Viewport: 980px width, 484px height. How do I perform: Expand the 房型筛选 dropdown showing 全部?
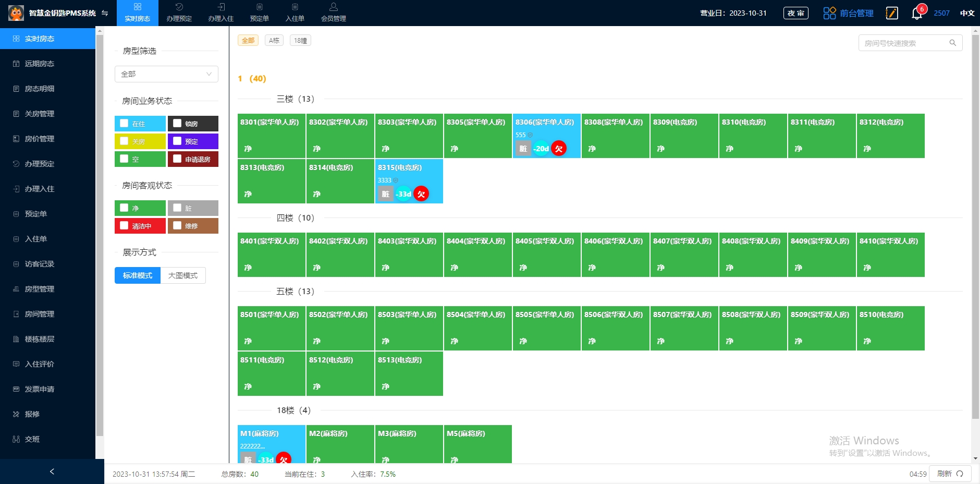coord(166,74)
